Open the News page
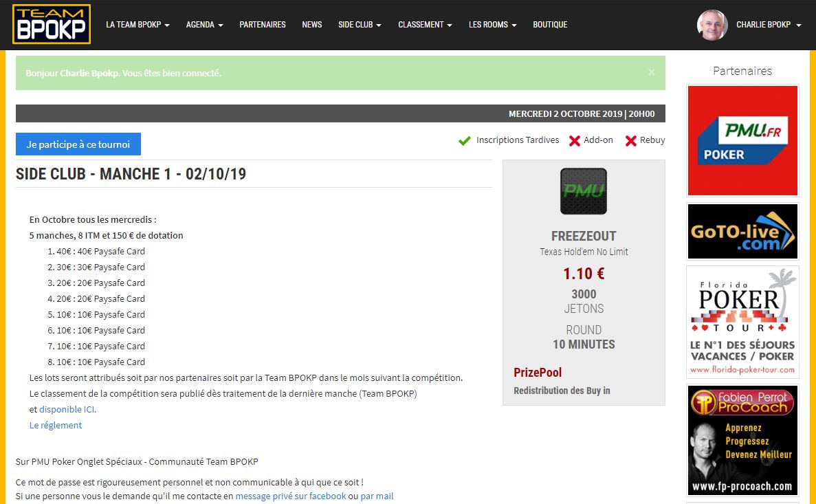The height and width of the screenshot is (504, 816). (x=311, y=25)
